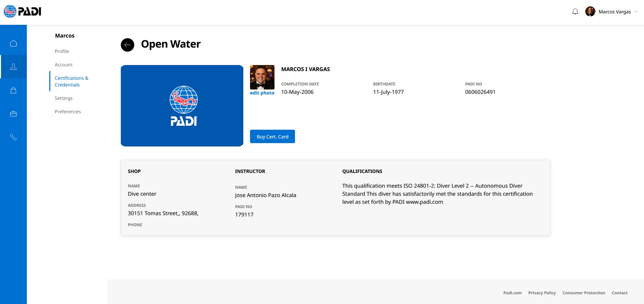Image resolution: width=644 pixels, height=304 pixels.
Task: Expand the Marcos Vargas account dropdown
Action: [636, 12]
